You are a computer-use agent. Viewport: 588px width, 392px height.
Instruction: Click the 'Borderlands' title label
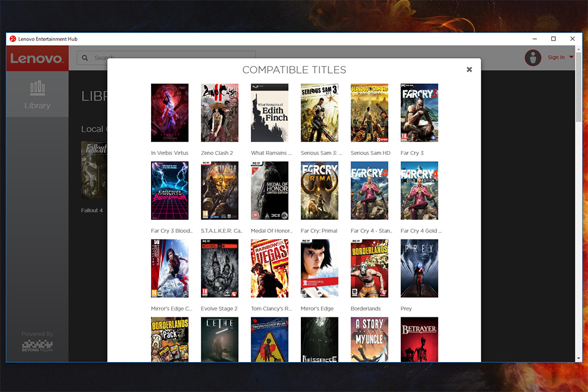(x=366, y=309)
